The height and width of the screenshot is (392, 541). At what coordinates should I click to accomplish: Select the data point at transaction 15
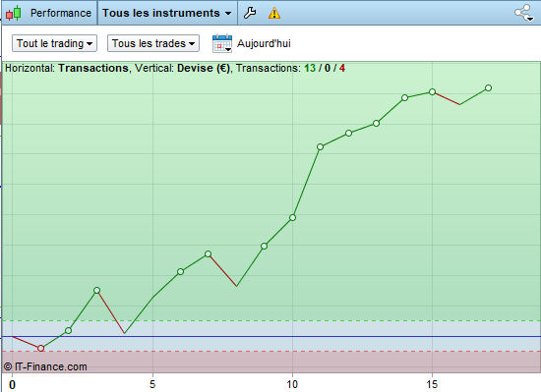point(433,92)
